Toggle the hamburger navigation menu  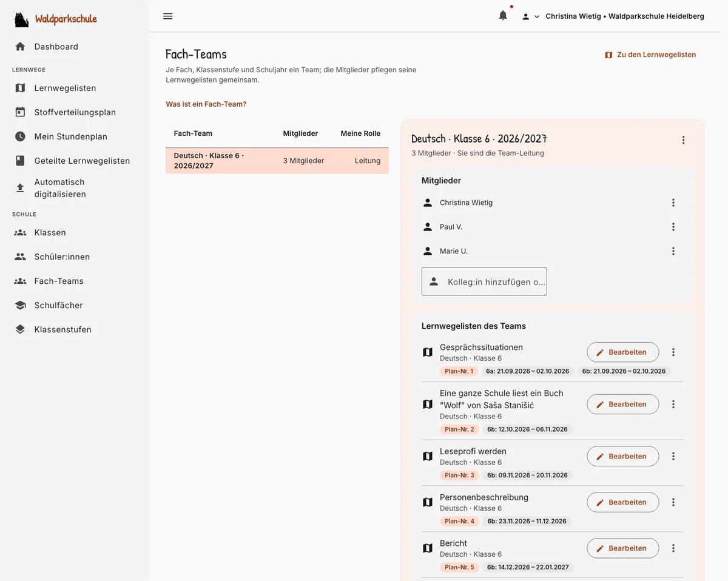tap(168, 16)
